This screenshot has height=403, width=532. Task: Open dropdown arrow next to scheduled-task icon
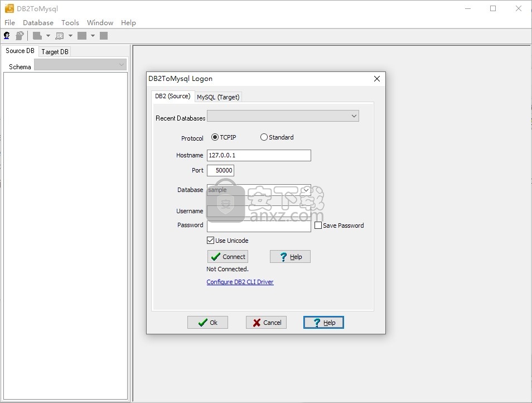70,36
